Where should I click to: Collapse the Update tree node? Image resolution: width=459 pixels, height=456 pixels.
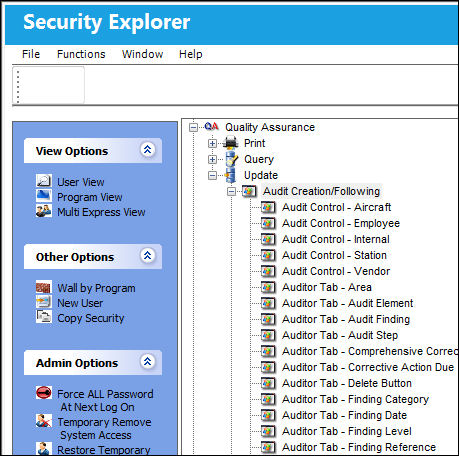212,175
